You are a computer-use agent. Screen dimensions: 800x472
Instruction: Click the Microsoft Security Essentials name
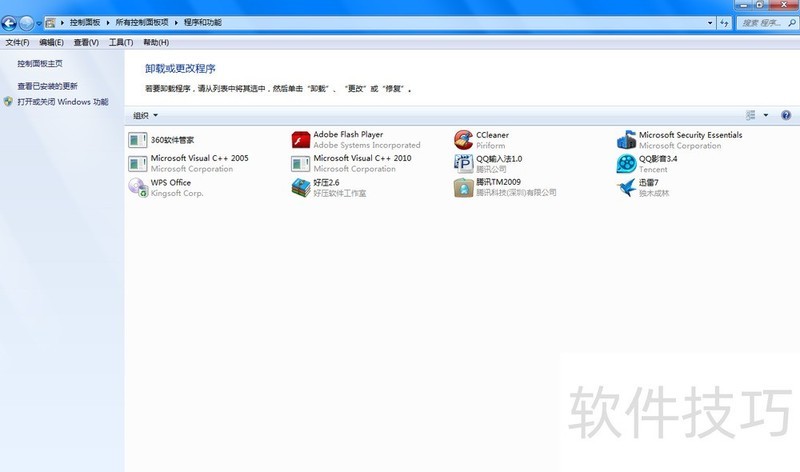[690, 135]
